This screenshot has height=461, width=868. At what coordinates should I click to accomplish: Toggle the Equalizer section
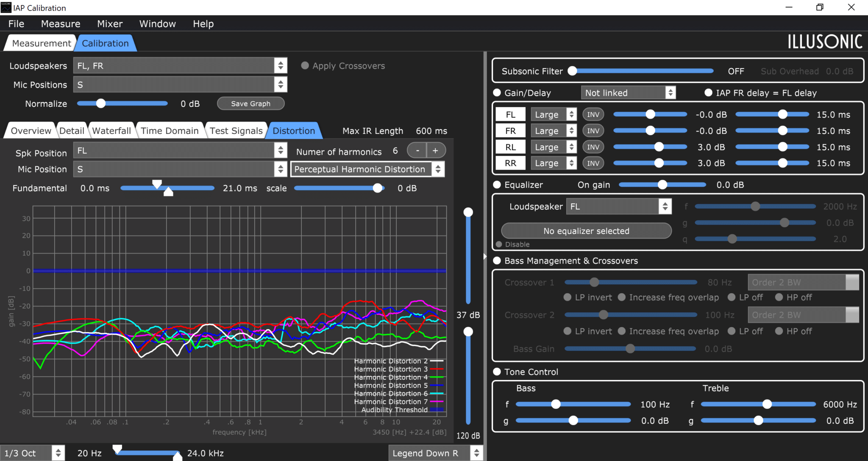point(497,185)
